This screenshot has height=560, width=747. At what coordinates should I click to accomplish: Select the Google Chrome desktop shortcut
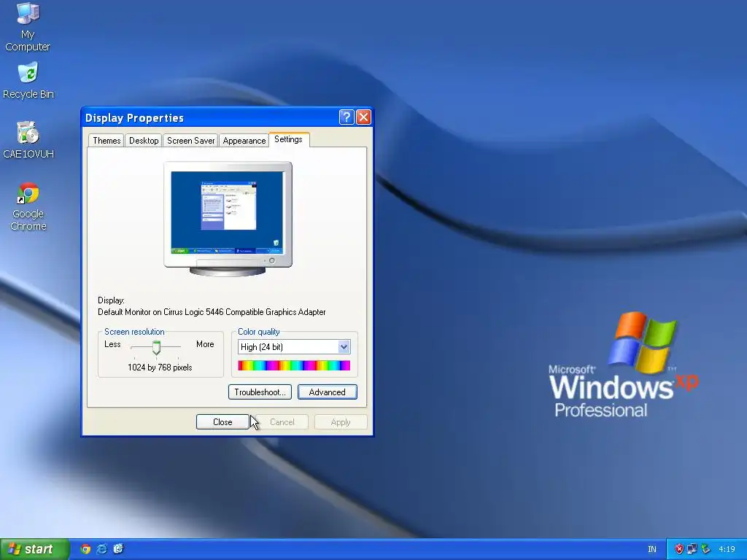click(28, 206)
